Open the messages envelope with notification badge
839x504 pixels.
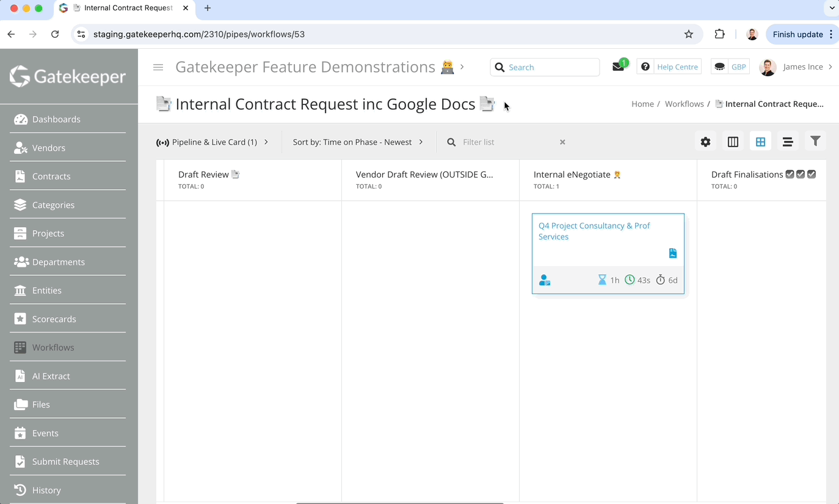pyautogui.click(x=617, y=66)
